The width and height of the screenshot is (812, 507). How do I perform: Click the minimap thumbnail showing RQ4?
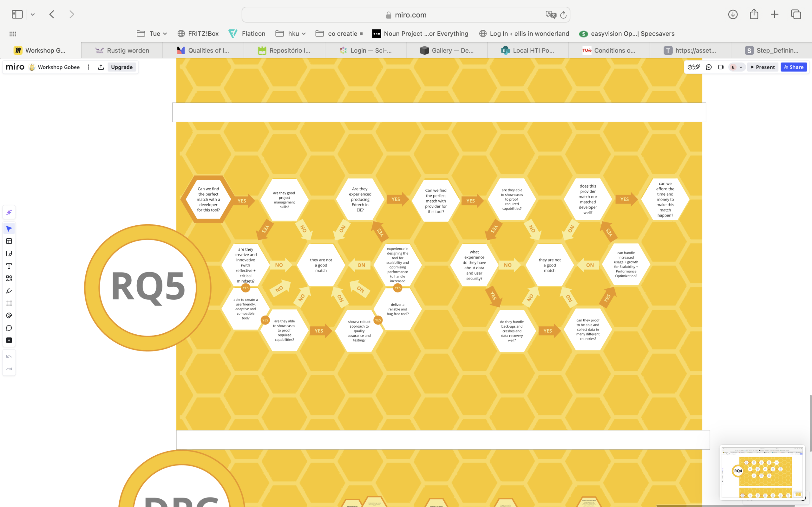(x=762, y=472)
